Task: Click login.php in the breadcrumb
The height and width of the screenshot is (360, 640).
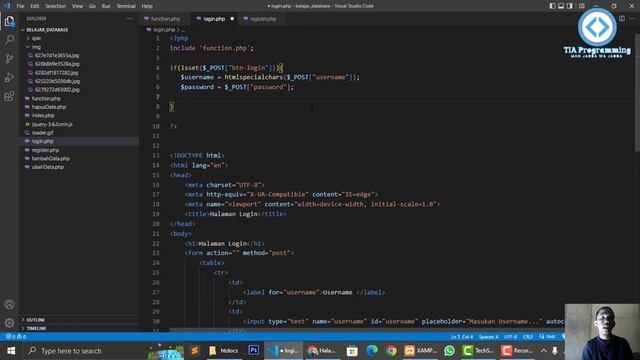Action: coord(164,30)
